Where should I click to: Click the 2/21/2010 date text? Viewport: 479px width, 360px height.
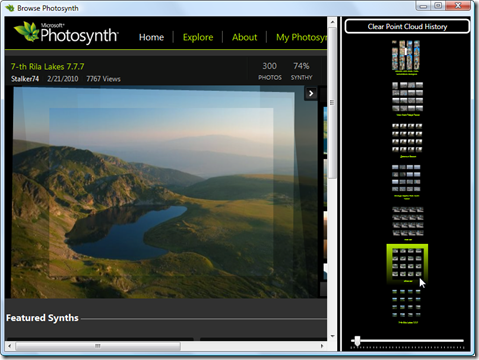tap(63, 79)
